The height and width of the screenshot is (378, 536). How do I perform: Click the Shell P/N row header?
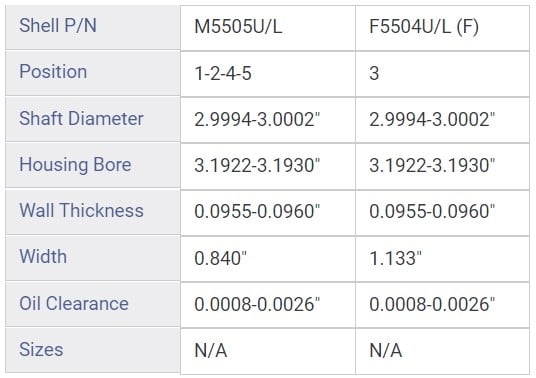pyautogui.click(x=93, y=27)
